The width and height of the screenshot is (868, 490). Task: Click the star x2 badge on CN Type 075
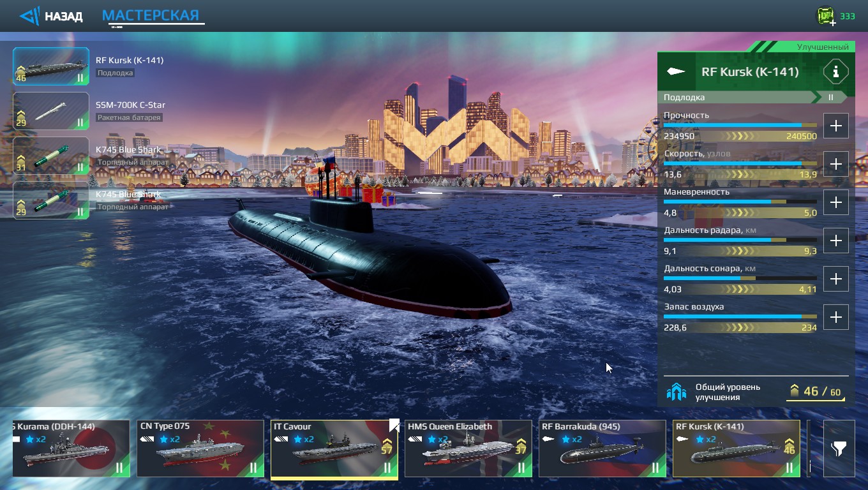pos(169,440)
